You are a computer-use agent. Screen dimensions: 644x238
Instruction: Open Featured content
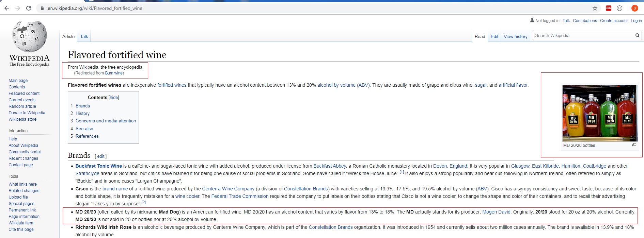point(24,93)
